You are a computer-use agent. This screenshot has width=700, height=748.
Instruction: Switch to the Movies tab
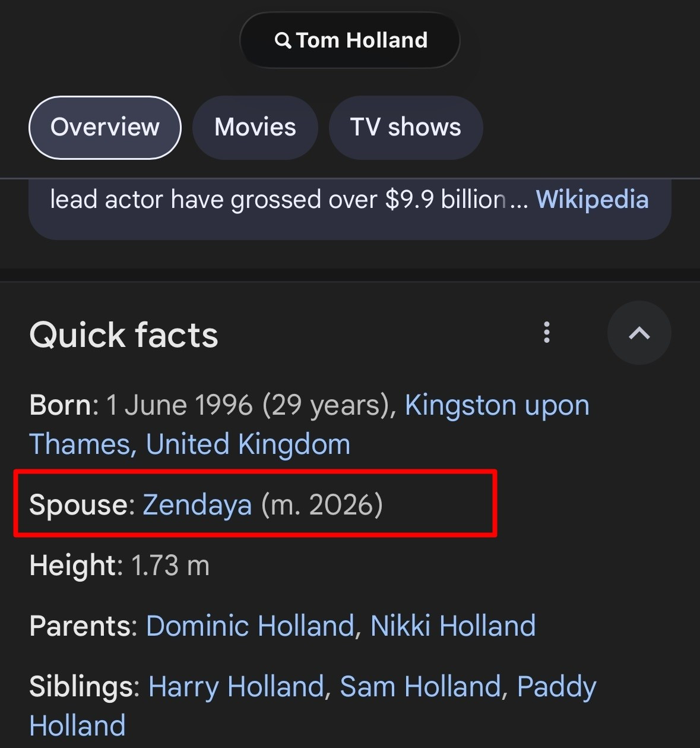click(x=255, y=127)
